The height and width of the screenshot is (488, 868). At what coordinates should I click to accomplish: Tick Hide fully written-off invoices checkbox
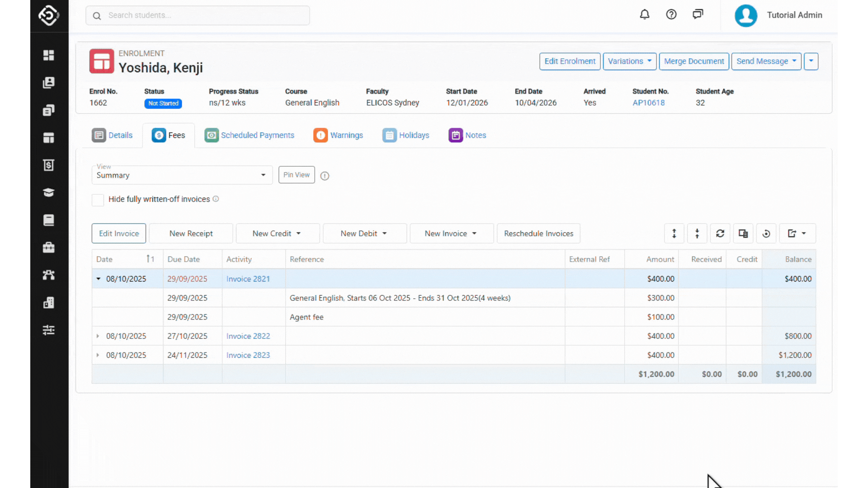(98, 200)
